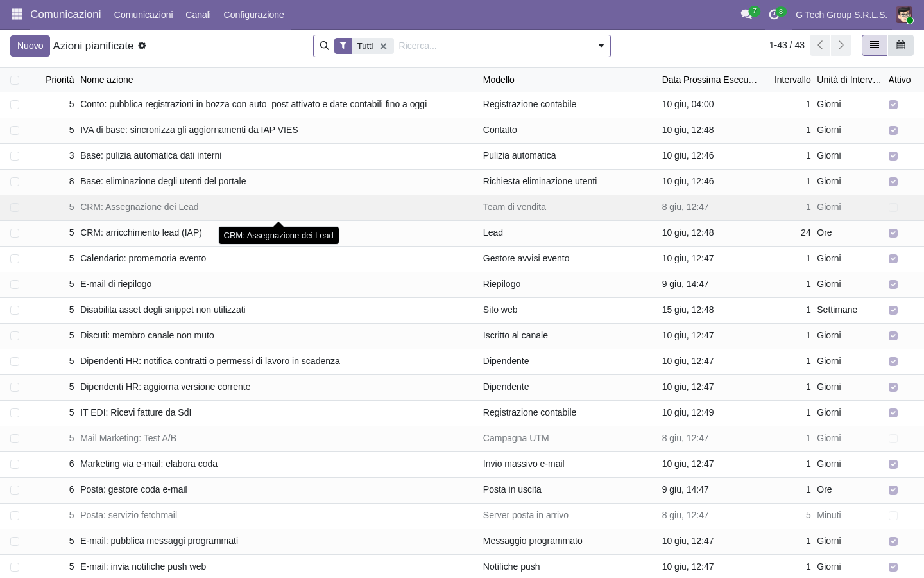Click the Pulizia automatica model cell
This screenshot has width=924, height=578.
pos(520,155)
